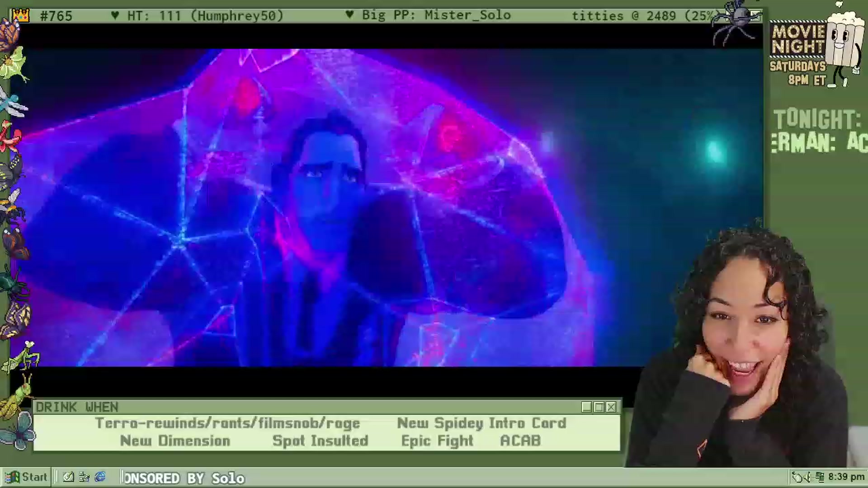Click the '#765' counter text
The height and width of the screenshot is (488, 868).
pyautogui.click(x=56, y=16)
